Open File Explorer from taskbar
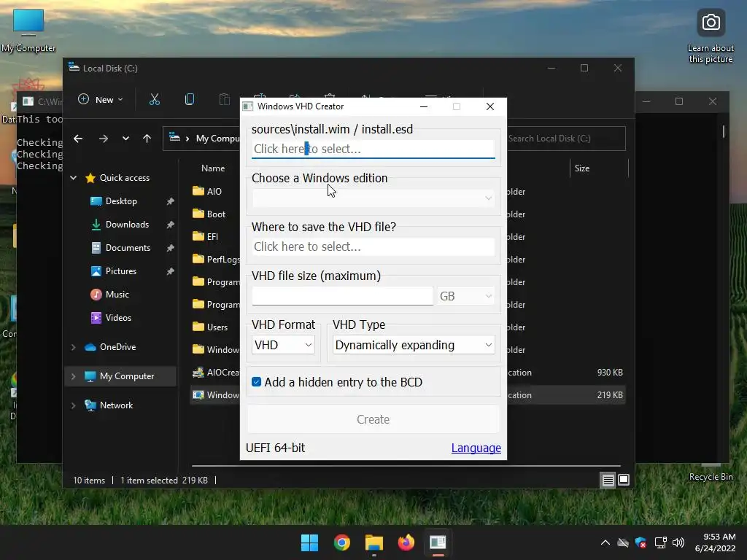The width and height of the screenshot is (747, 560). coord(374,542)
